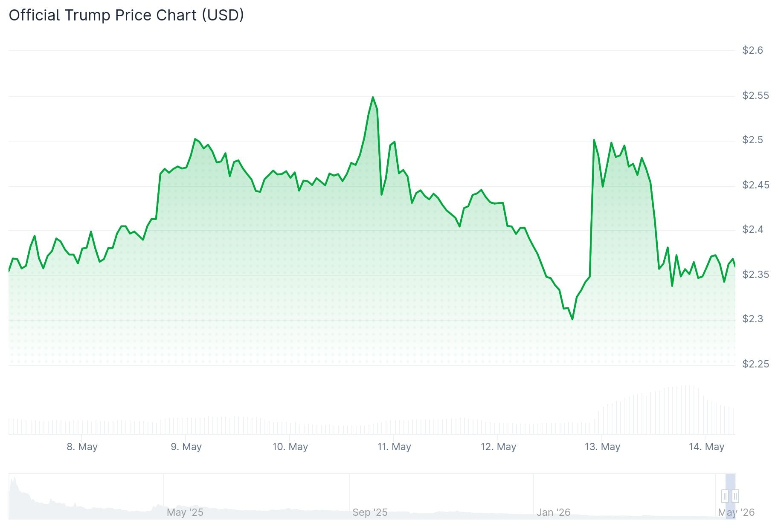Click the '$2.6' axis label

(752, 50)
